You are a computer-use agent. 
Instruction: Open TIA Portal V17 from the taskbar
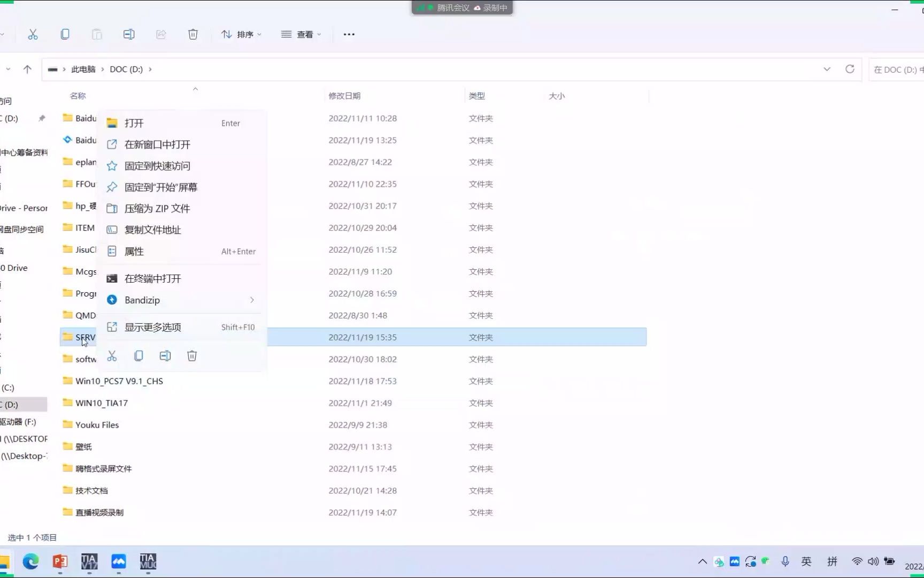(89, 562)
